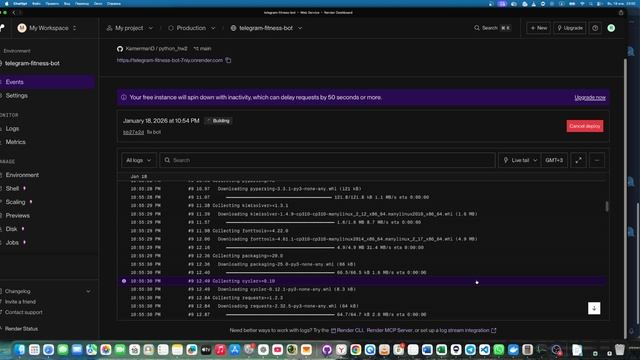Click the log search input field
This screenshot has width=640, height=360.
[x=327, y=160]
